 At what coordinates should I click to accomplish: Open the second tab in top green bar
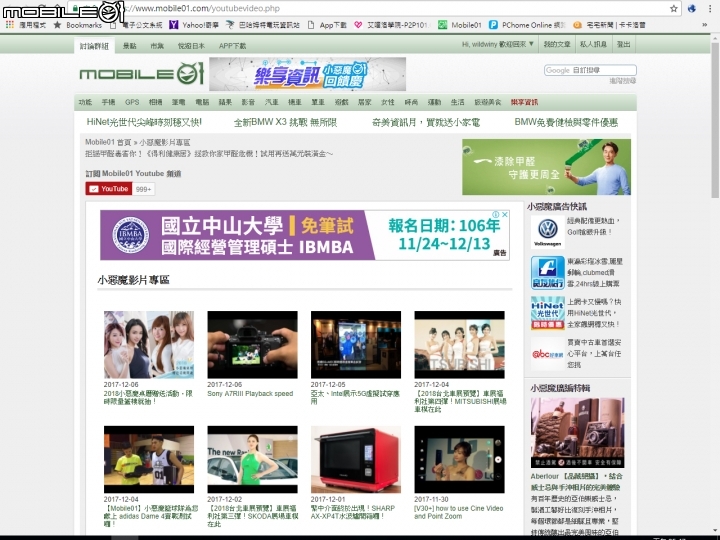click(129, 46)
